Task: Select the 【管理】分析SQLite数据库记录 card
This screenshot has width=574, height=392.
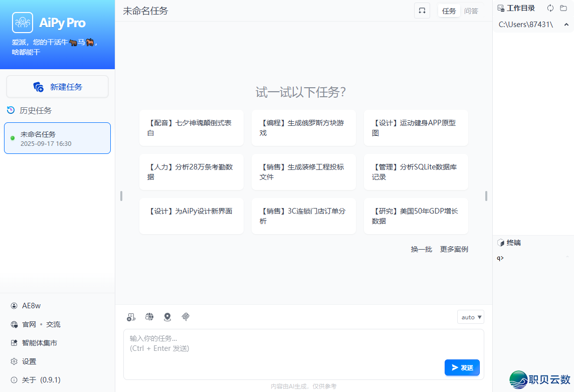Action: [416, 171]
